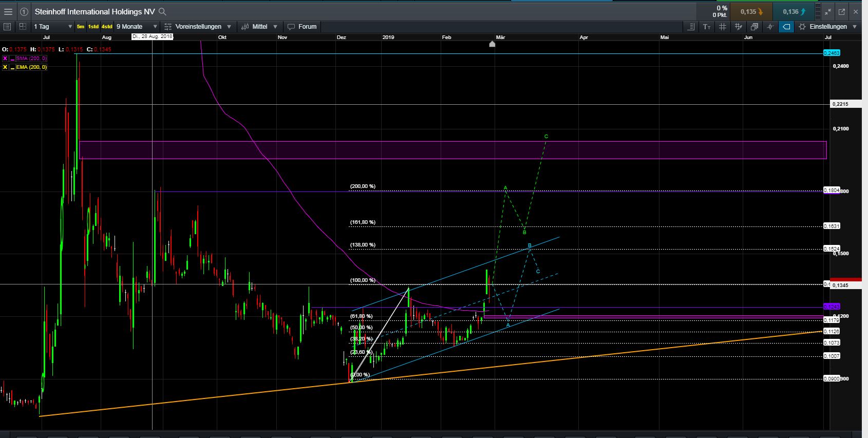Image resolution: width=868 pixels, height=438 pixels.
Task: Click the 0,1007 Fibonacci price label
Action: tap(832, 356)
